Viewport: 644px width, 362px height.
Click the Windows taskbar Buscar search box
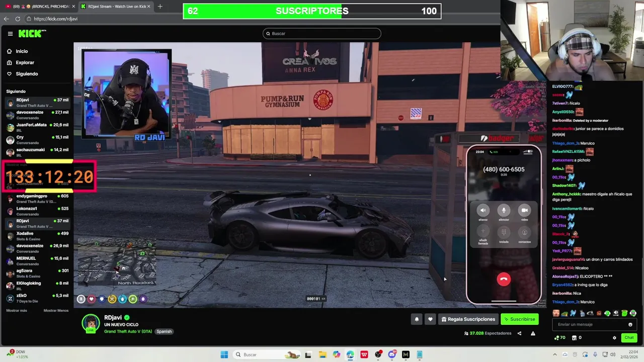click(x=267, y=354)
